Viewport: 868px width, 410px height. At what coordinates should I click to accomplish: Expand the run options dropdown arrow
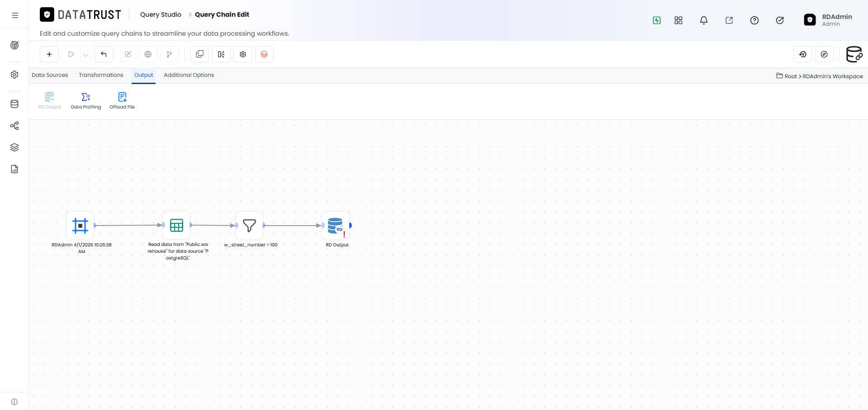(x=86, y=55)
